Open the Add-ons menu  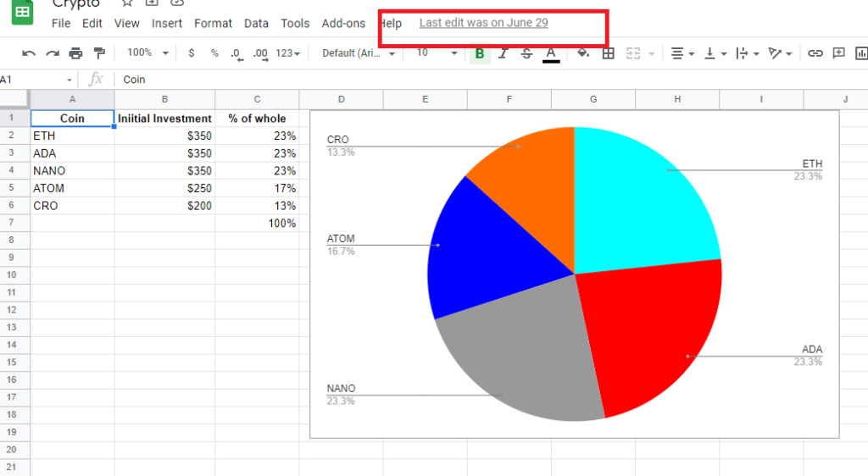[x=343, y=23]
